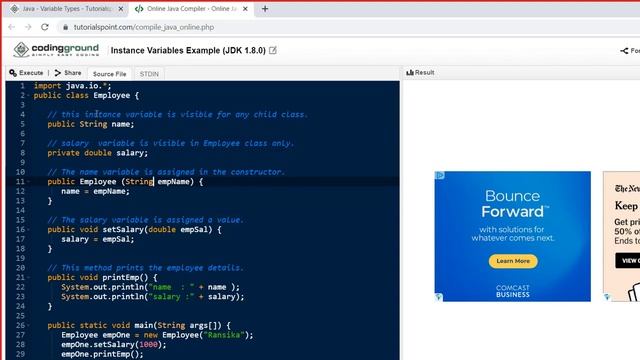Click the browser back arrow
The width and height of the screenshot is (640, 360).
11,27
